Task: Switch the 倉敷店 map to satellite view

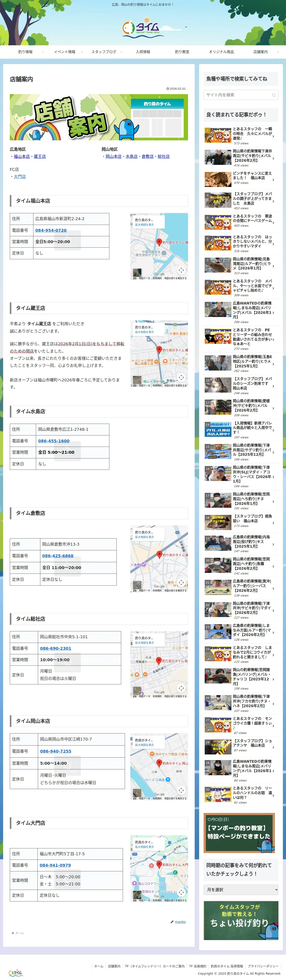Action: click(137, 585)
